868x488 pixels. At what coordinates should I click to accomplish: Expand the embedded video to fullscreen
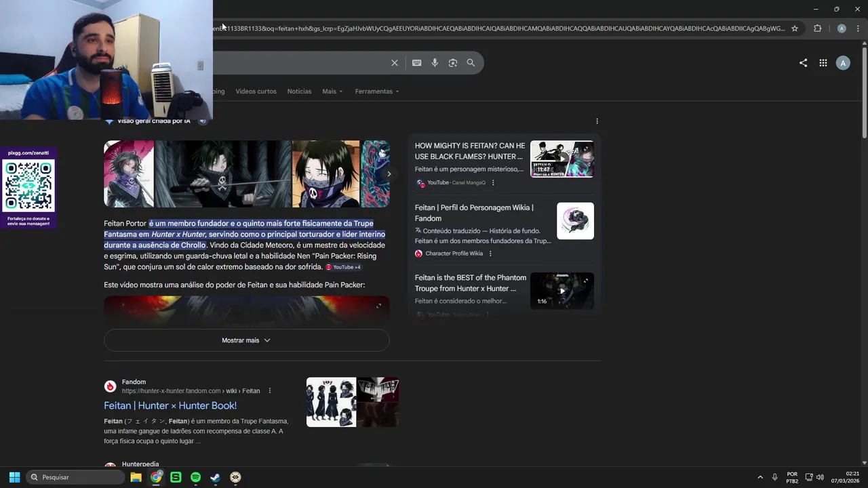378,306
